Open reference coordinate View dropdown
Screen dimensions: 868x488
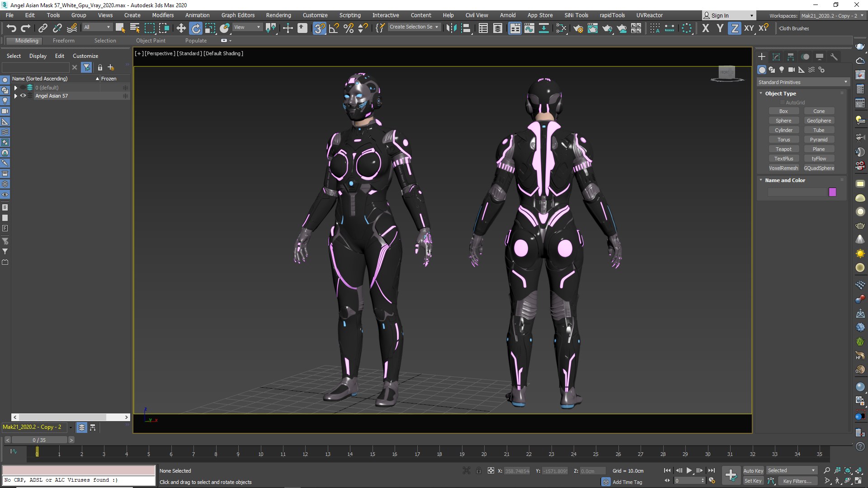[x=247, y=27]
